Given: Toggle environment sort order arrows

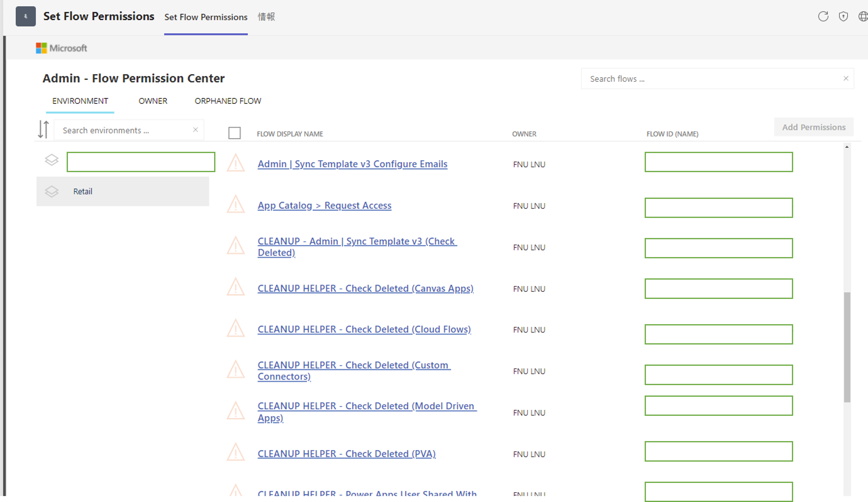Looking at the screenshot, I should point(43,129).
